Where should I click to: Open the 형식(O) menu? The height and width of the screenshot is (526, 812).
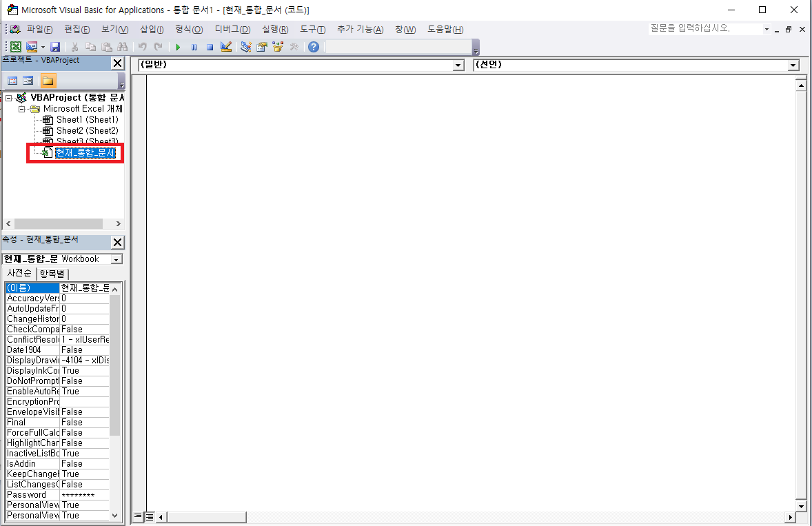coord(189,30)
